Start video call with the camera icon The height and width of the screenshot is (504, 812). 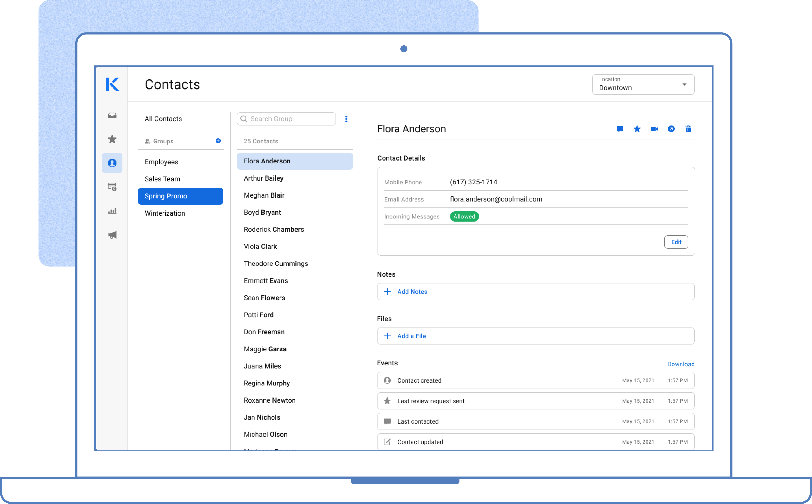click(654, 129)
